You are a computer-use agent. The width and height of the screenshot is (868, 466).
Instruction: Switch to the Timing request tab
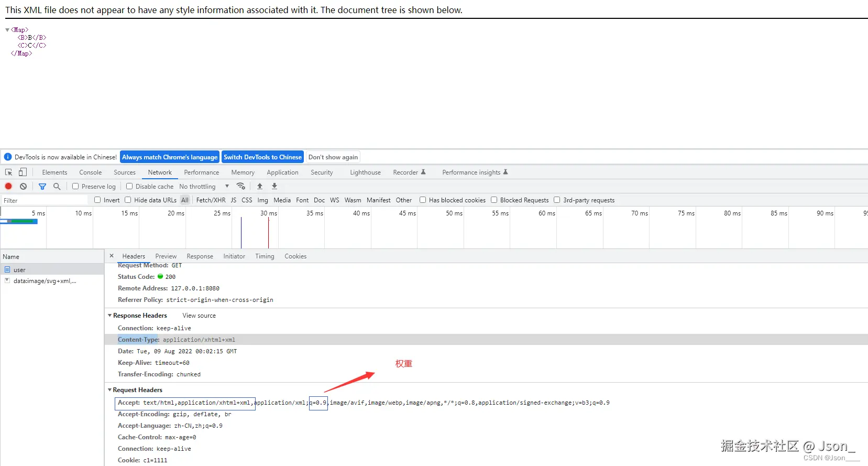(265, 256)
